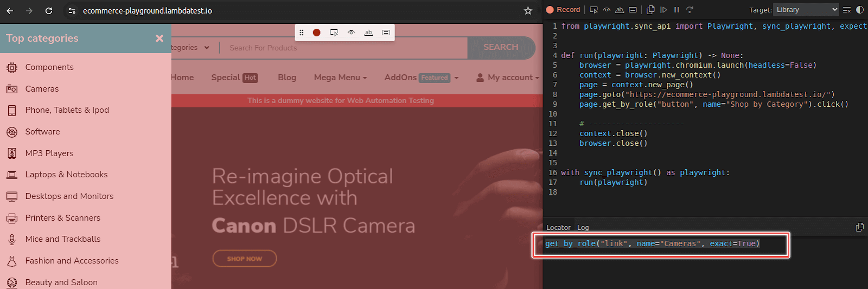Toggle the light/dark color theme icon
The image size is (868, 289).
860,10
